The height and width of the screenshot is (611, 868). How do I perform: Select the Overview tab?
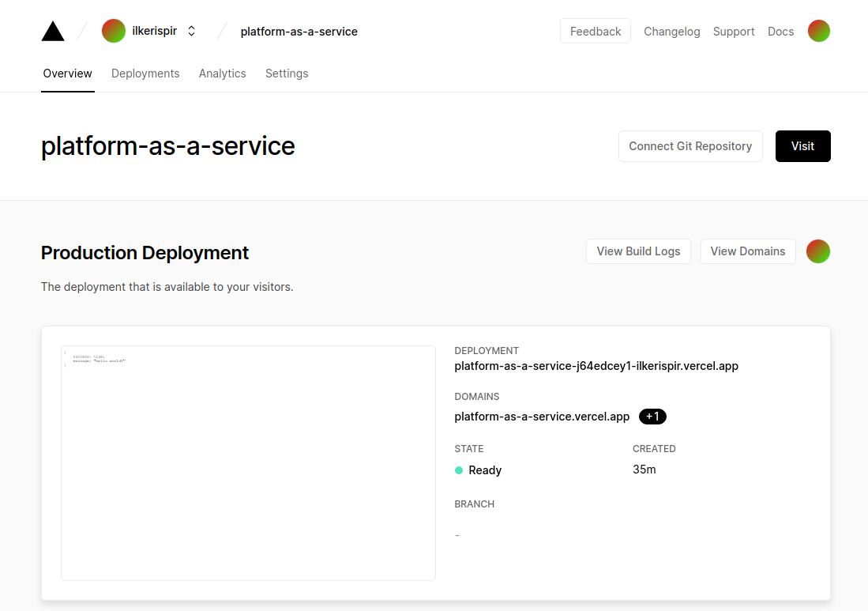[x=68, y=74]
